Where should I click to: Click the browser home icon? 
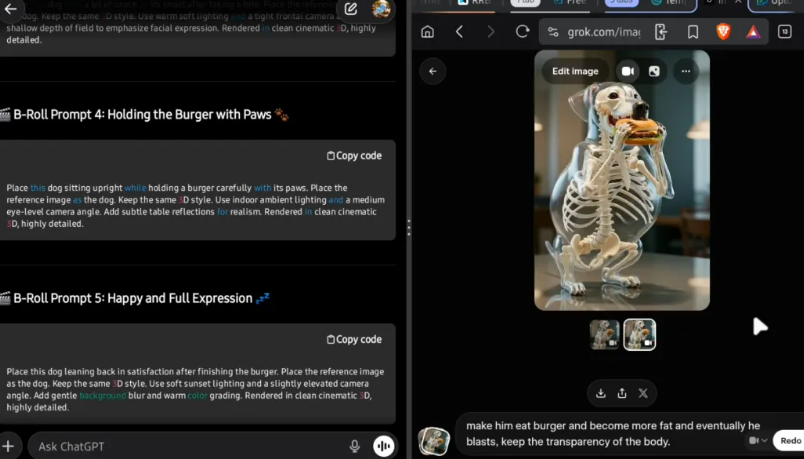(x=427, y=32)
